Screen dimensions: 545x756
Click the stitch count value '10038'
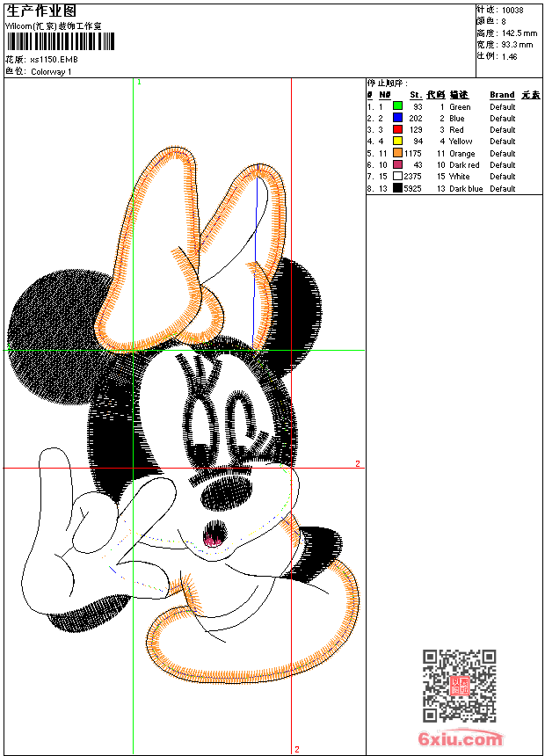(x=512, y=11)
